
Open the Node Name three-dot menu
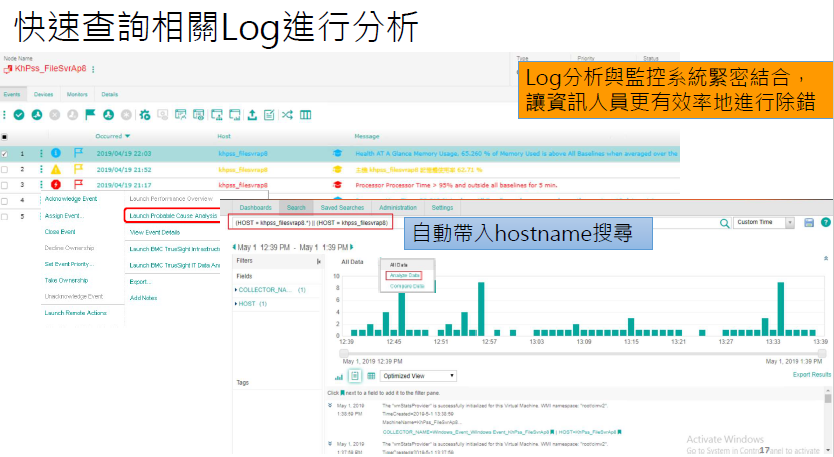click(x=93, y=69)
